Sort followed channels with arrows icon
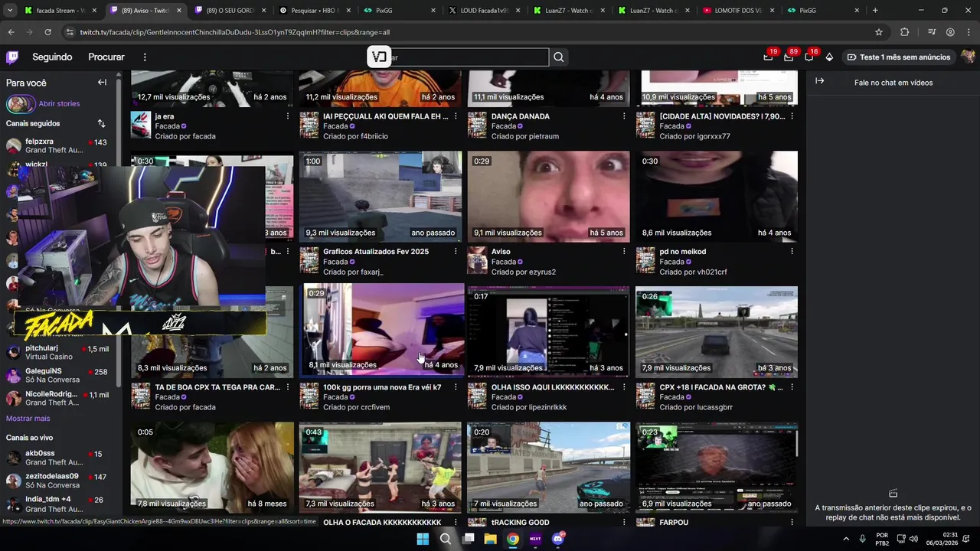 [x=101, y=123]
